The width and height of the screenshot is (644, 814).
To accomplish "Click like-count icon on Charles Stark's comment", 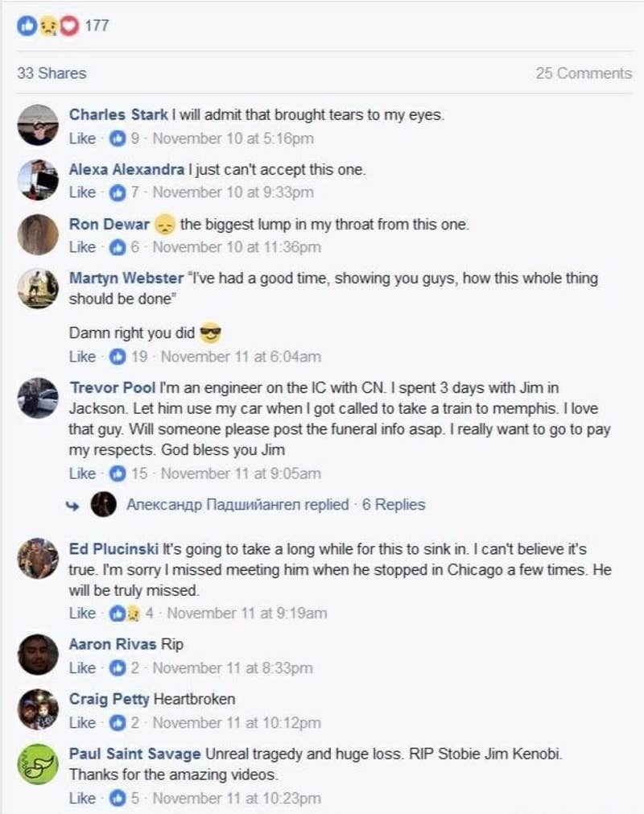I will [x=118, y=138].
